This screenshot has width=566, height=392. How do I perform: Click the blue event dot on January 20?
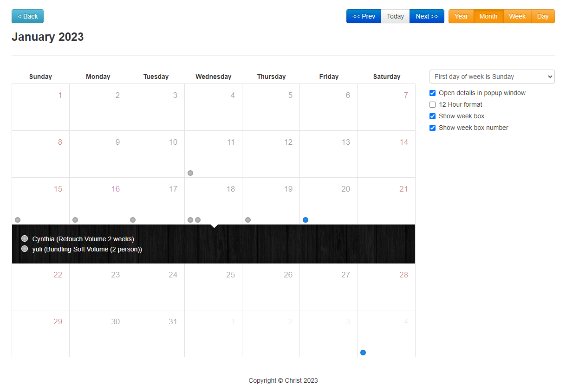(306, 220)
